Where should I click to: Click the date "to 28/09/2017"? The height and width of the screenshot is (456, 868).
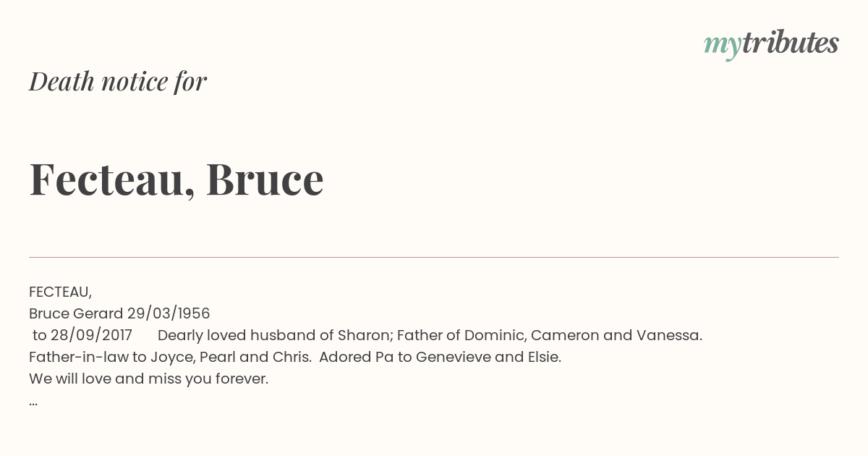pyautogui.click(x=82, y=336)
